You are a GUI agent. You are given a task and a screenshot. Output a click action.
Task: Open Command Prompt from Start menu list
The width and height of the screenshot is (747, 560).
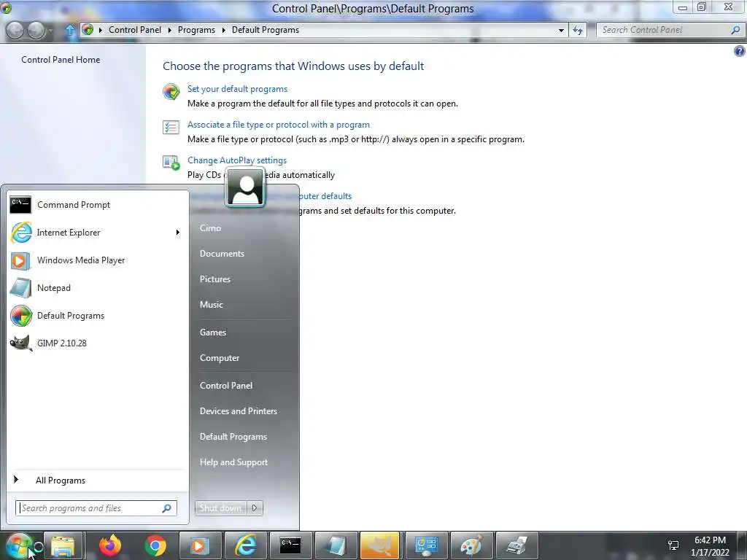[97, 205]
